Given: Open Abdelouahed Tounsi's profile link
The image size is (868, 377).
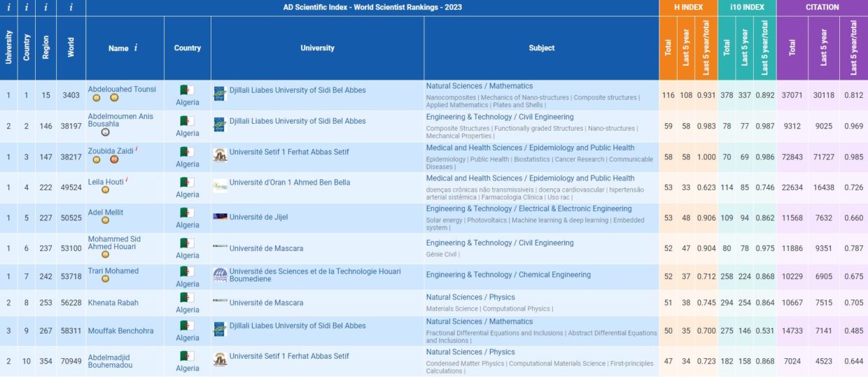Looking at the screenshot, I should click(122, 90).
